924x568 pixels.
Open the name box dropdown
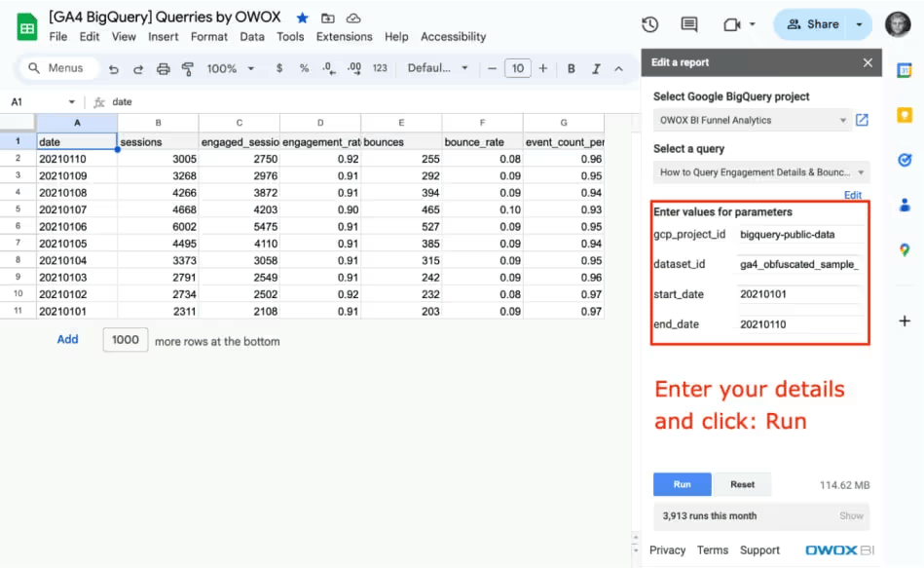point(71,102)
